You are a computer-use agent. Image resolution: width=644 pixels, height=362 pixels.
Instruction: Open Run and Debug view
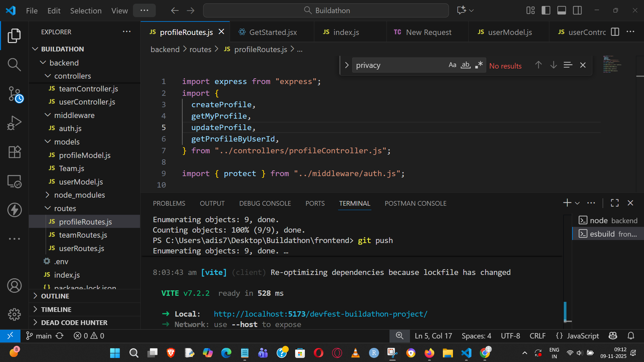[14, 123]
